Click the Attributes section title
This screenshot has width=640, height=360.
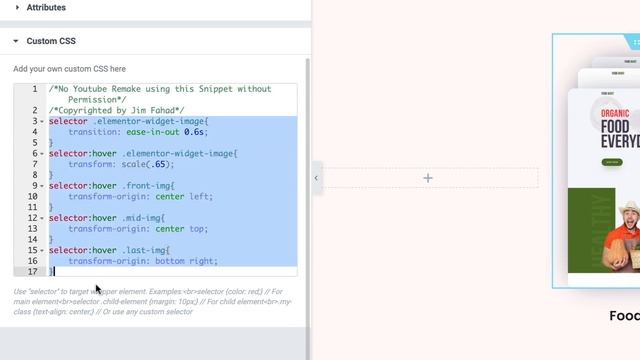click(x=46, y=7)
